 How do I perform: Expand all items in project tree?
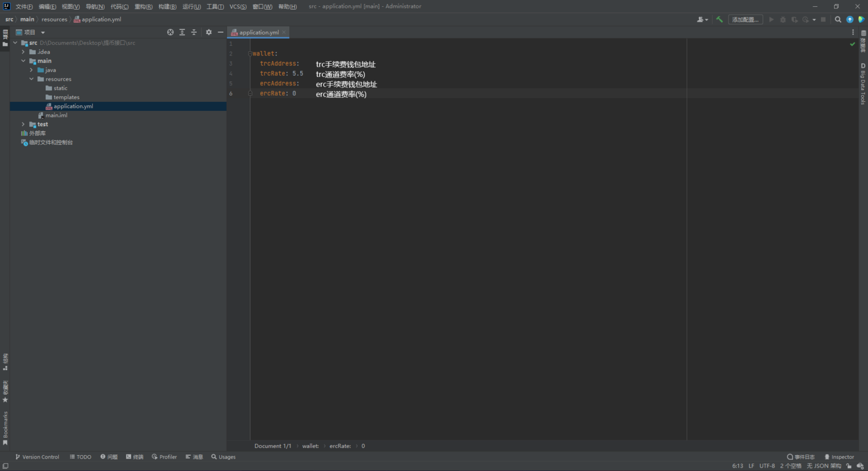coord(182,32)
